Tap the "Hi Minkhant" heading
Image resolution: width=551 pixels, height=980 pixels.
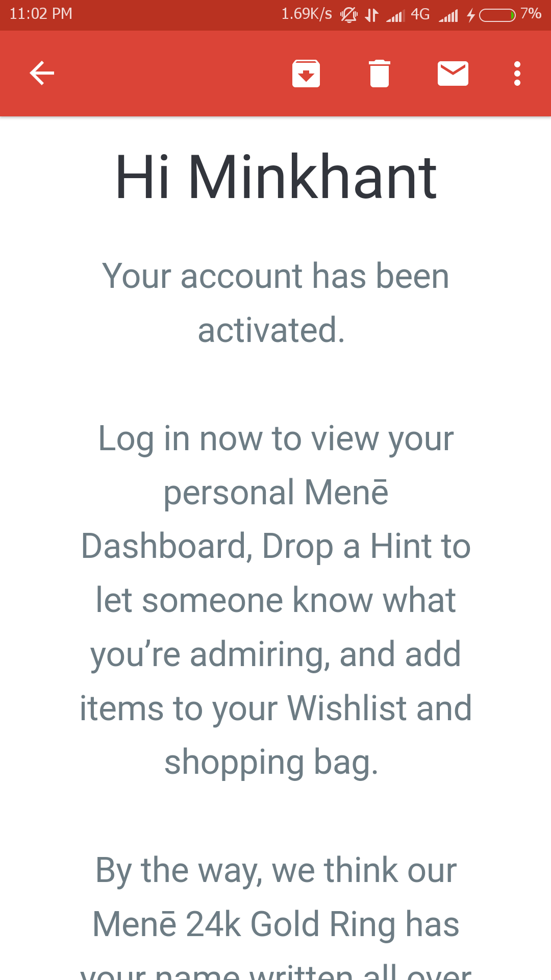(x=275, y=177)
